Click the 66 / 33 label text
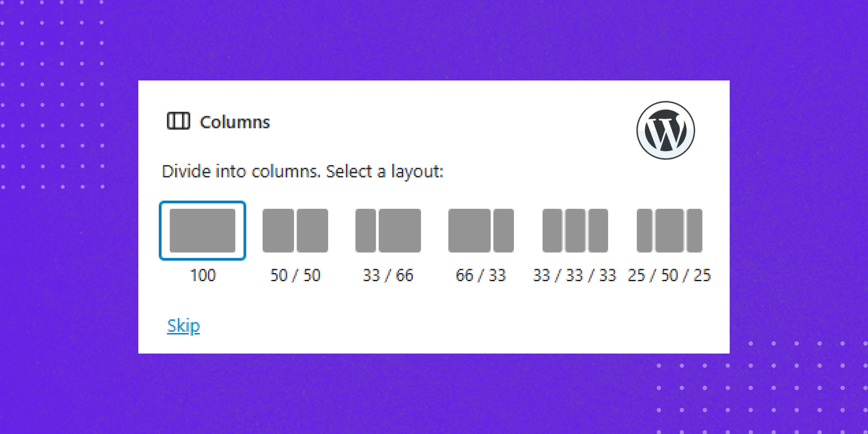This screenshot has height=434, width=868. point(481,275)
